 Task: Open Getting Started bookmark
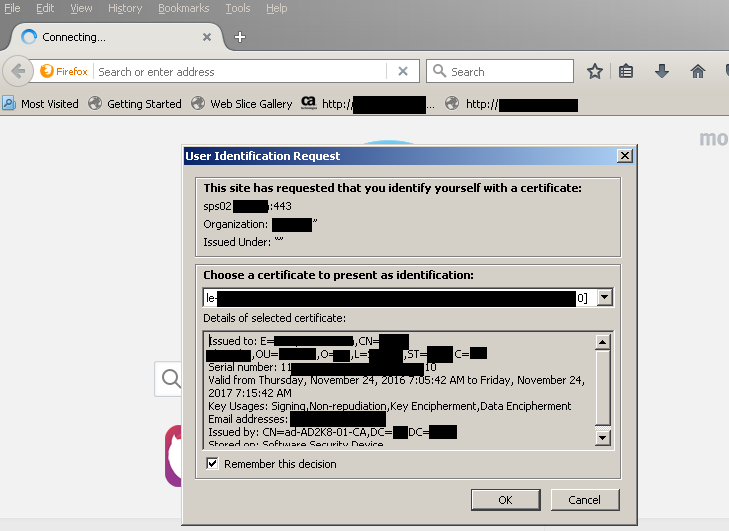tap(135, 104)
